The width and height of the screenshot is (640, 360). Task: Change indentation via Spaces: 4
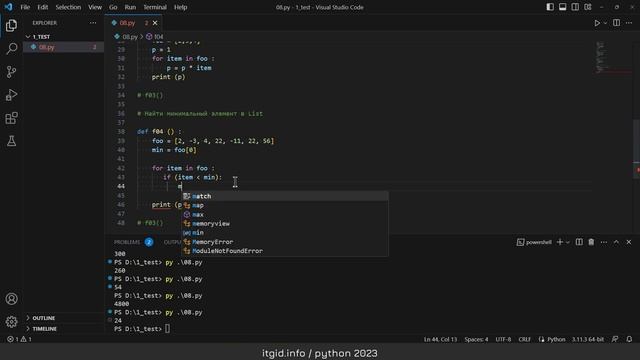[476, 339]
